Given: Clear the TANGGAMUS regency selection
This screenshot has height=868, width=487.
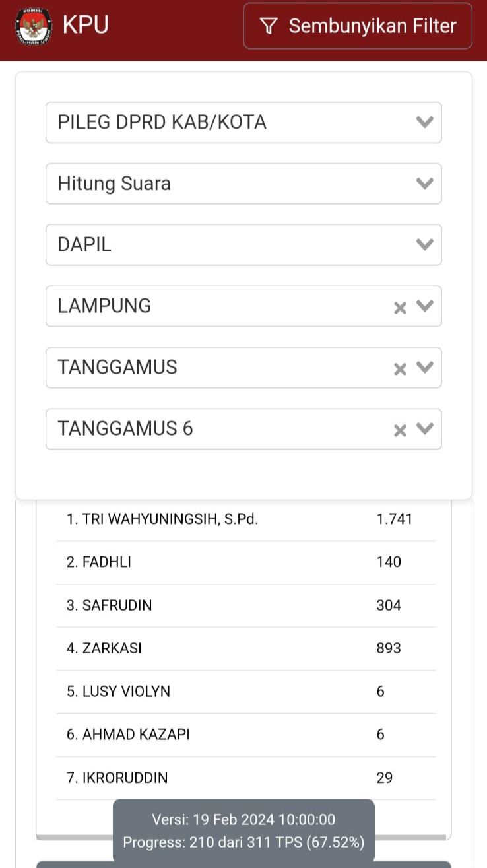Looking at the screenshot, I should (x=400, y=369).
